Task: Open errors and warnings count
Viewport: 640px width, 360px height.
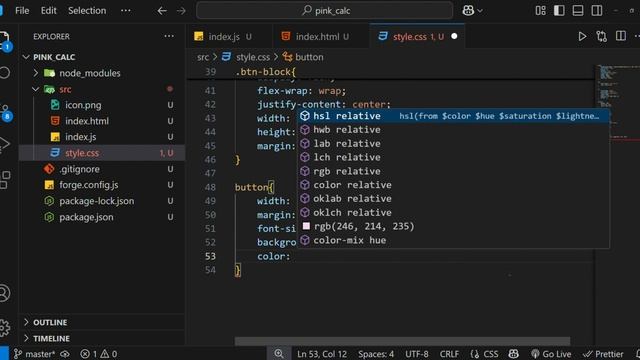Action: click(98, 354)
